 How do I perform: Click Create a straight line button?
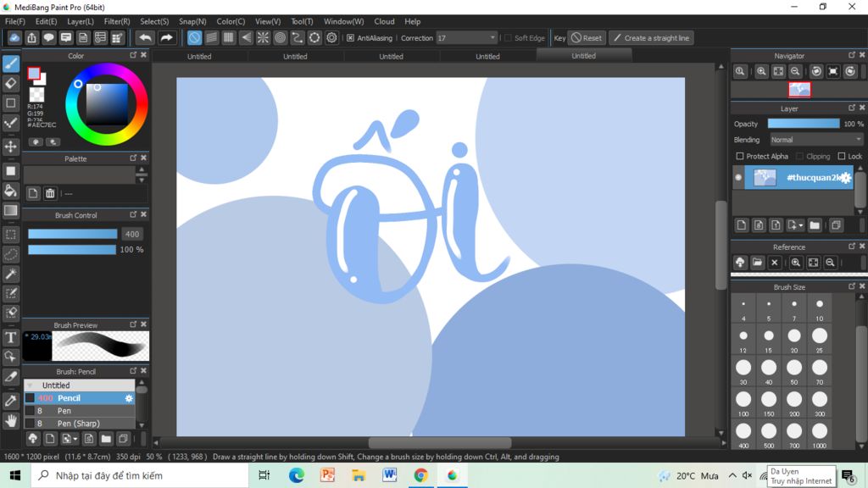click(x=652, y=38)
